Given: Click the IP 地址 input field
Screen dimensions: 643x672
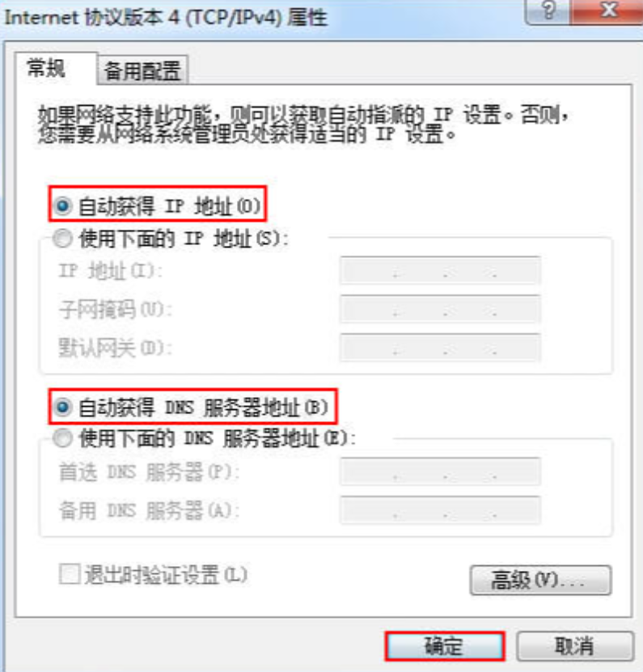Looking at the screenshot, I should tap(440, 270).
